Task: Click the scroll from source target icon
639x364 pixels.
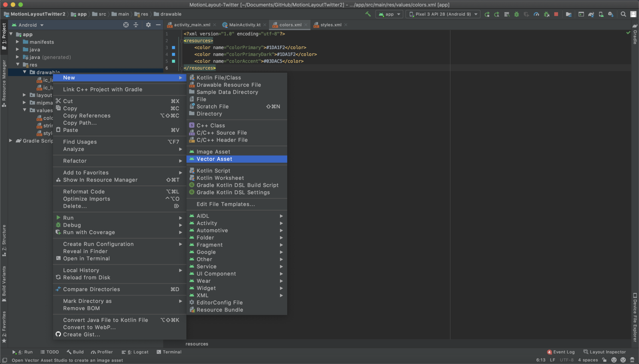Action: pos(126,25)
